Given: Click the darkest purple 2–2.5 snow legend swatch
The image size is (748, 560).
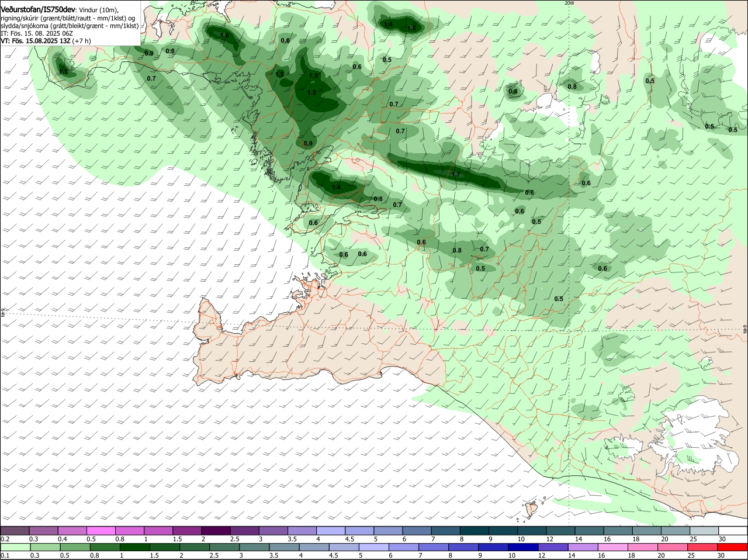Looking at the screenshot, I should 217,530.
